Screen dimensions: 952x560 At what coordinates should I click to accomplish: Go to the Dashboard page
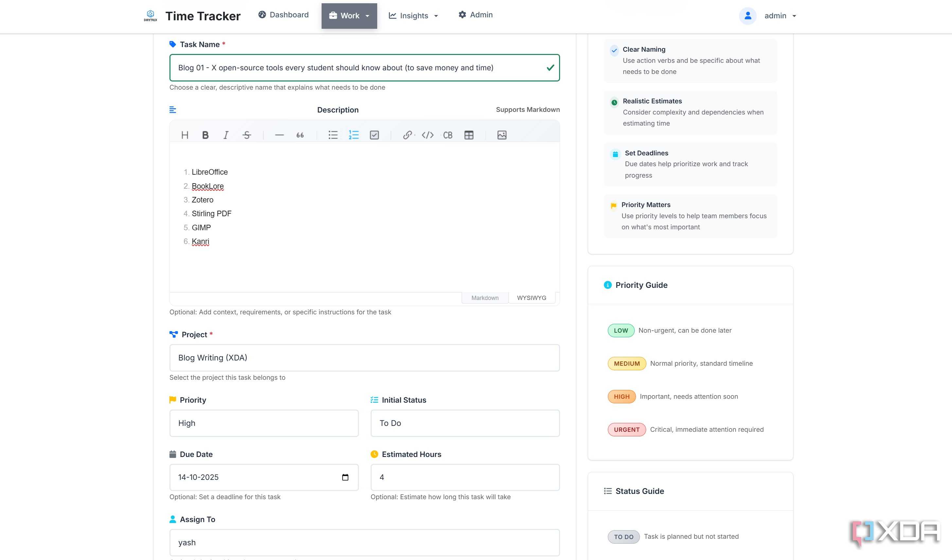coord(283,15)
